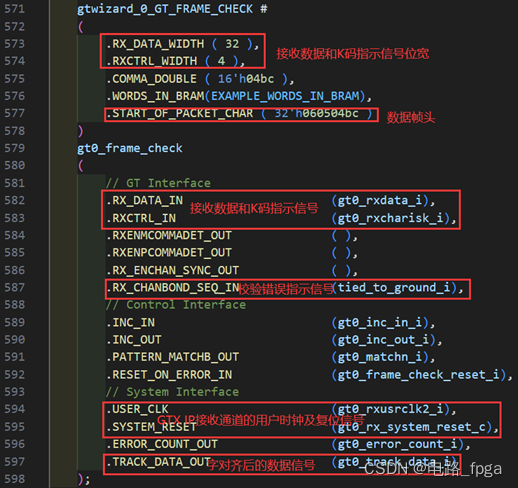Click line number 588 in the gutter

pos(14,305)
